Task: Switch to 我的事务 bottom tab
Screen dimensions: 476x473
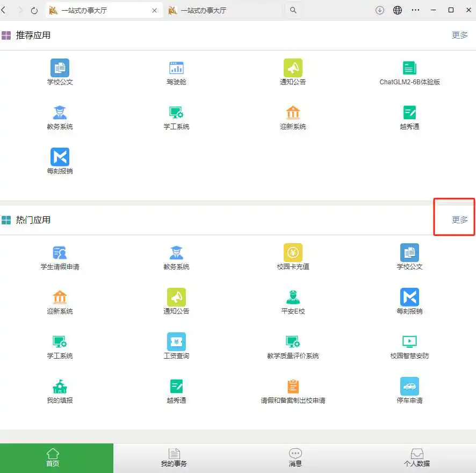Action: tap(174, 458)
